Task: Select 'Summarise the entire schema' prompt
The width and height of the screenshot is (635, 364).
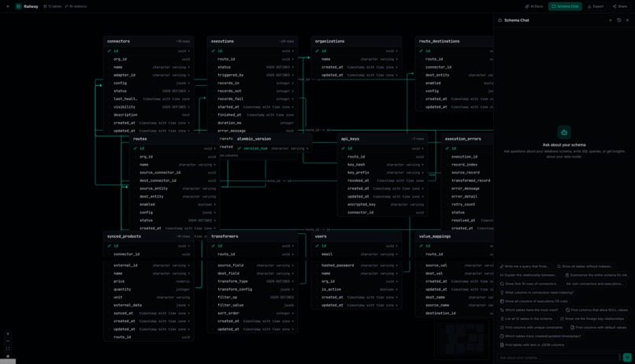Action: (596, 275)
